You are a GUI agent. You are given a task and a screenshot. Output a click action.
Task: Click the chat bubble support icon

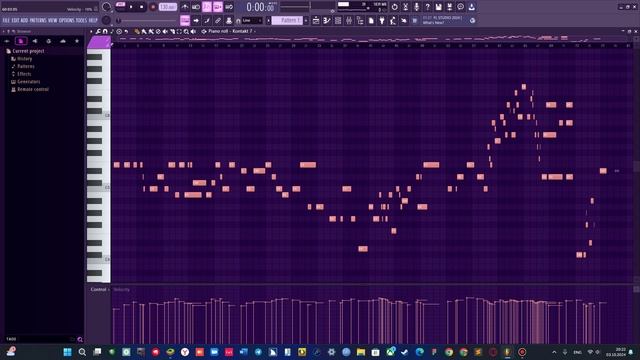point(460,7)
